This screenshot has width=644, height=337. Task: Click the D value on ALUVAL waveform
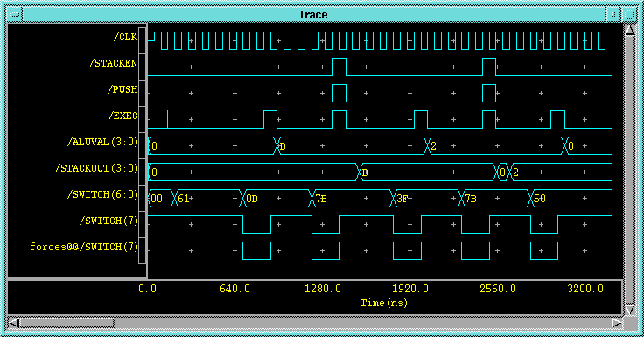283,146
